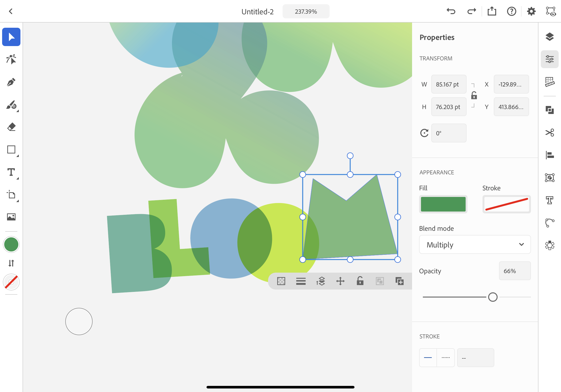Select the Eraser tool
Screen dimensions: 561x392
pyautogui.click(x=11, y=127)
